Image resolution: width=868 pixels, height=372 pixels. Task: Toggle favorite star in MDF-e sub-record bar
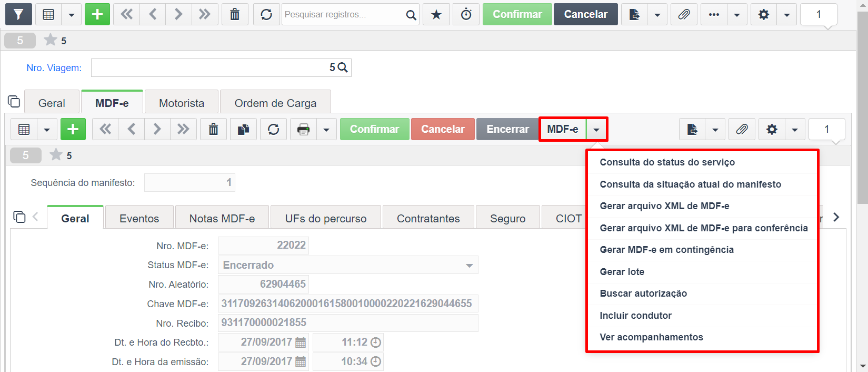pyautogui.click(x=56, y=154)
